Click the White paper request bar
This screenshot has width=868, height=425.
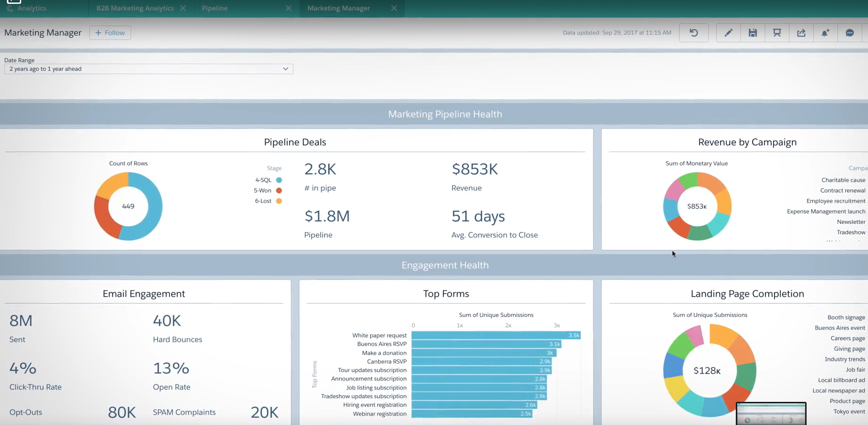(x=495, y=335)
